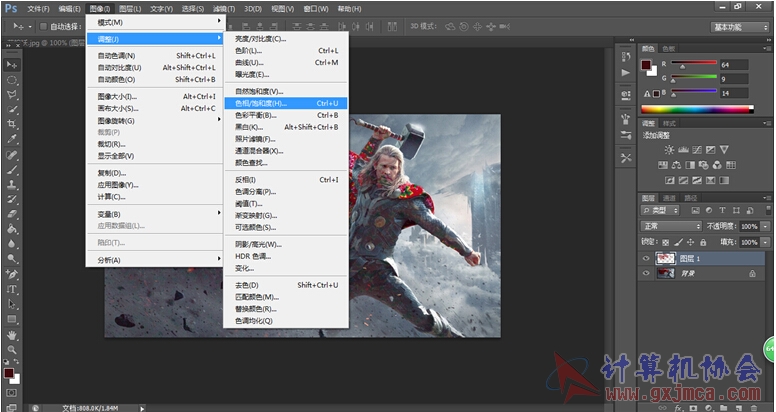776x412 pixels.
Task: Click the R red channel slider
Action: pyautogui.click(x=694, y=64)
